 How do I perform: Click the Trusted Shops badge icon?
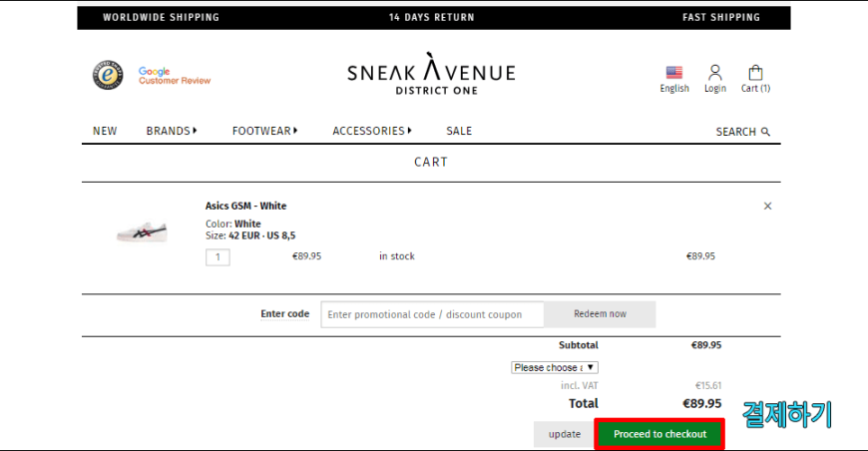(x=108, y=75)
